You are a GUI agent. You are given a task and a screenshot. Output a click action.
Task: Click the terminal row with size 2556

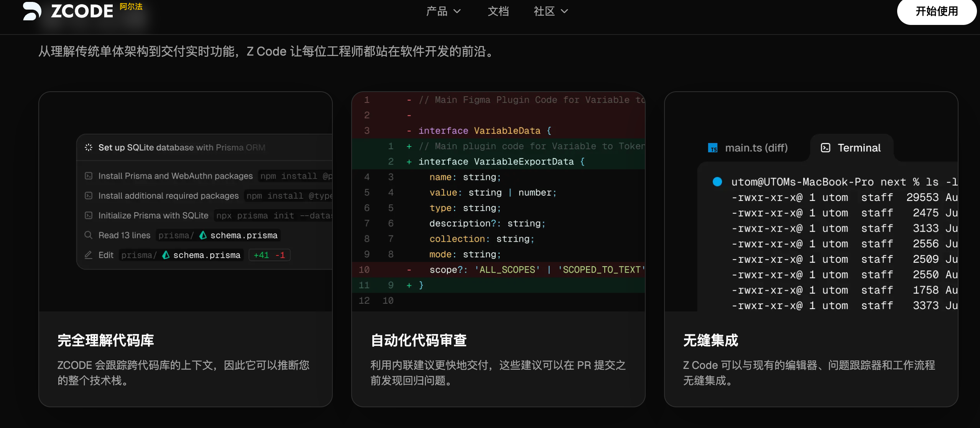pyautogui.click(x=844, y=244)
